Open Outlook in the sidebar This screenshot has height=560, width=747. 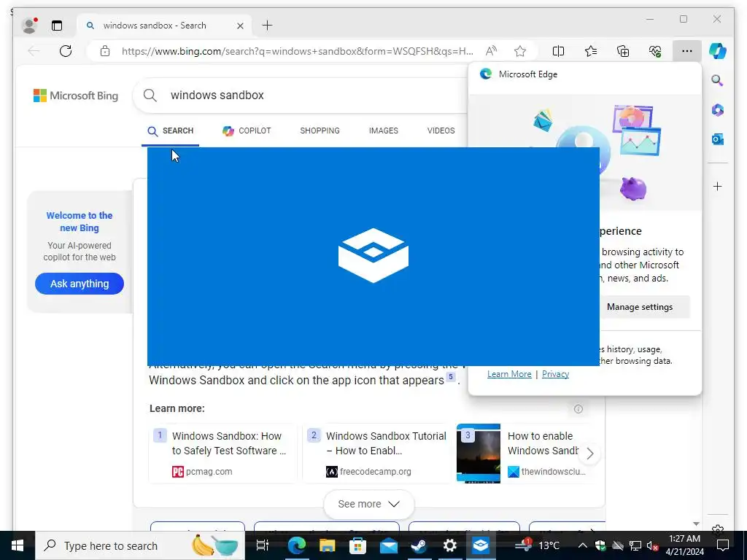pyautogui.click(x=718, y=139)
